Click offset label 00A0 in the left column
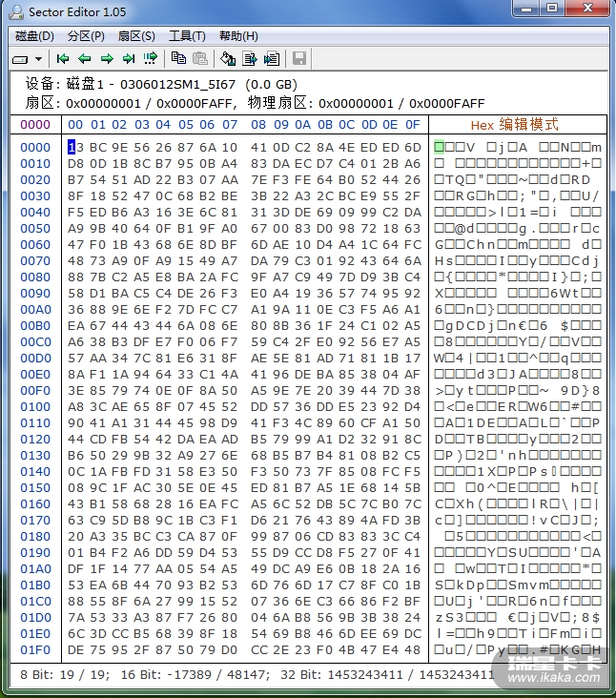The image size is (616, 698). click(x=35, y=309)
